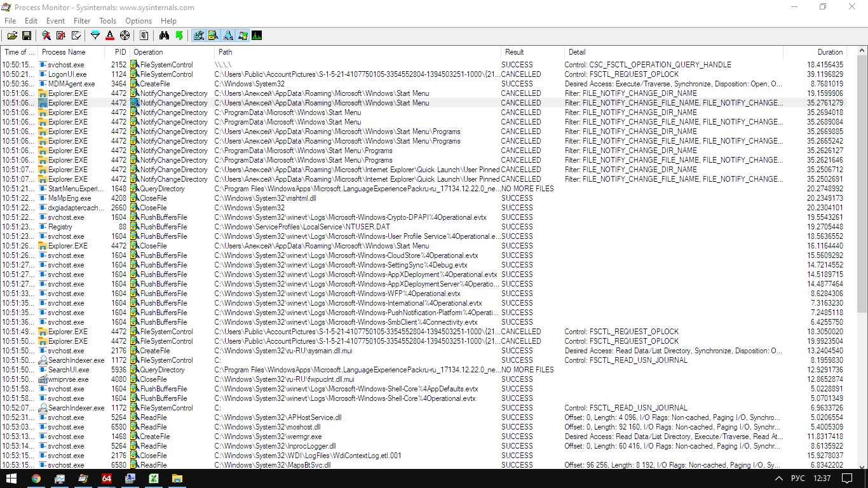Screen dimensions: 868x488
Task: Show the Process Tree via toolbar icon
Action: [144, 36]
